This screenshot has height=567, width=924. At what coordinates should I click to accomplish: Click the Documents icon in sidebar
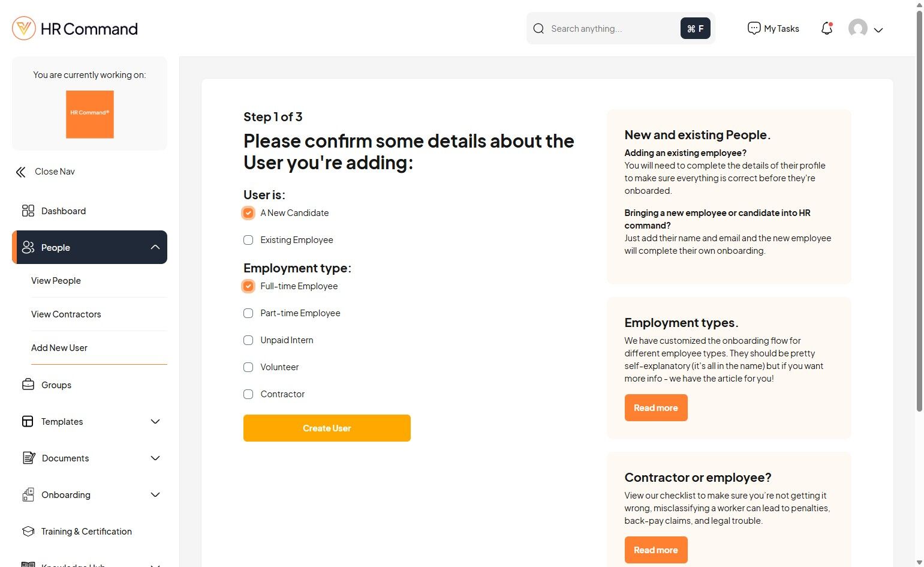pos(28,458)
